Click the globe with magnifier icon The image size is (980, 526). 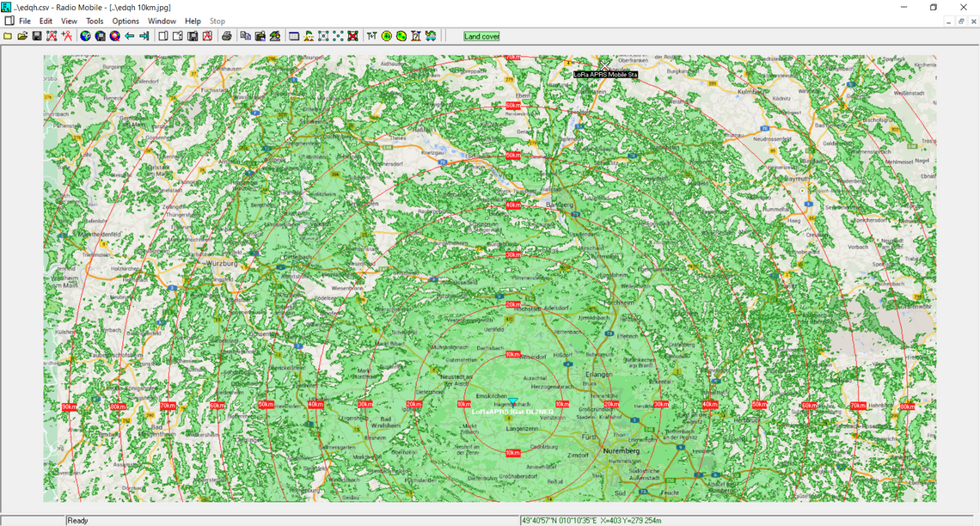click(115, 36)
